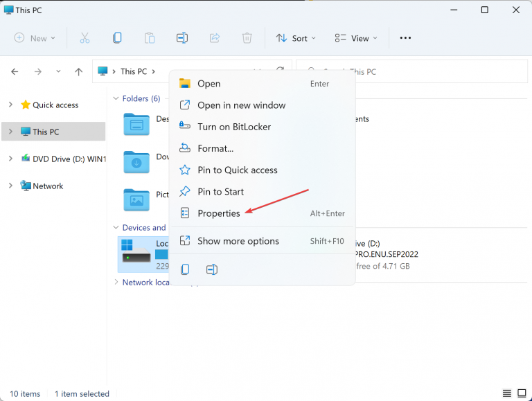Go back with the left arrow
The height and width of the screenshot is (401, 532).
[x=15, y=71]
